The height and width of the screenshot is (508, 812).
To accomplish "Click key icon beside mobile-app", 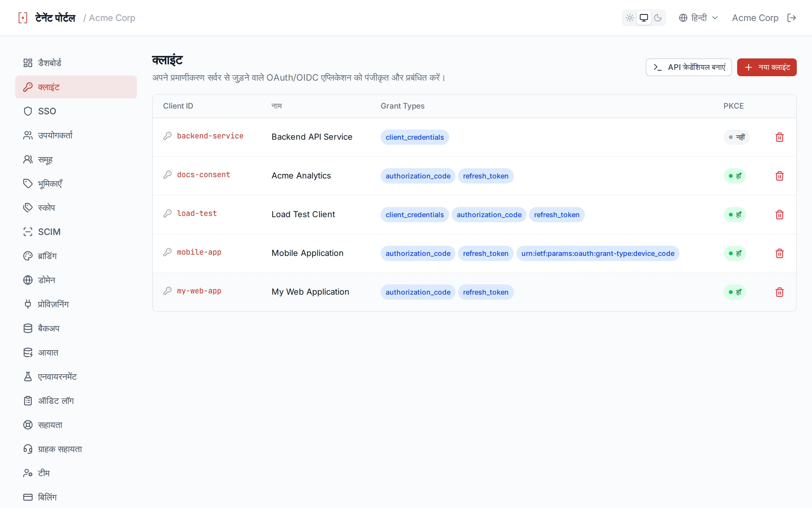I will (x=167, y=252).
